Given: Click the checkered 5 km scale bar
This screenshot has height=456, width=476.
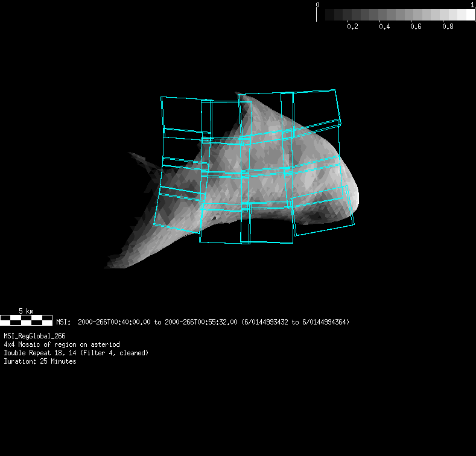Looking at the screenshot, I should pyautogui.click(x=26, y=320).
